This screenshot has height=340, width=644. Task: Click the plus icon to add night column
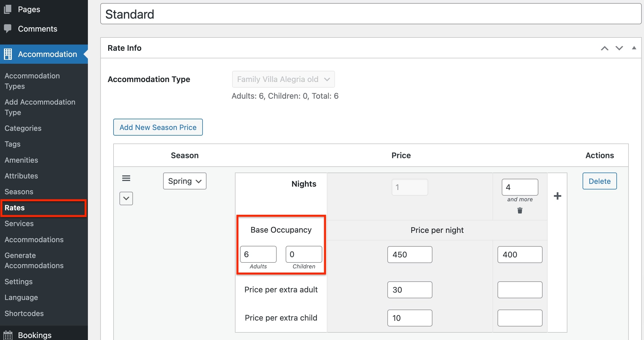[557, 196]
